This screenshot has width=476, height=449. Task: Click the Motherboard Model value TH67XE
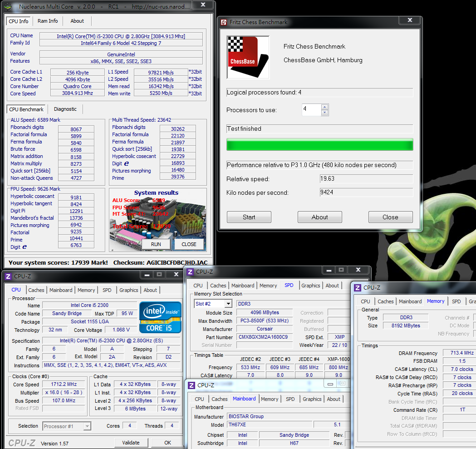(x=270, y=424)
